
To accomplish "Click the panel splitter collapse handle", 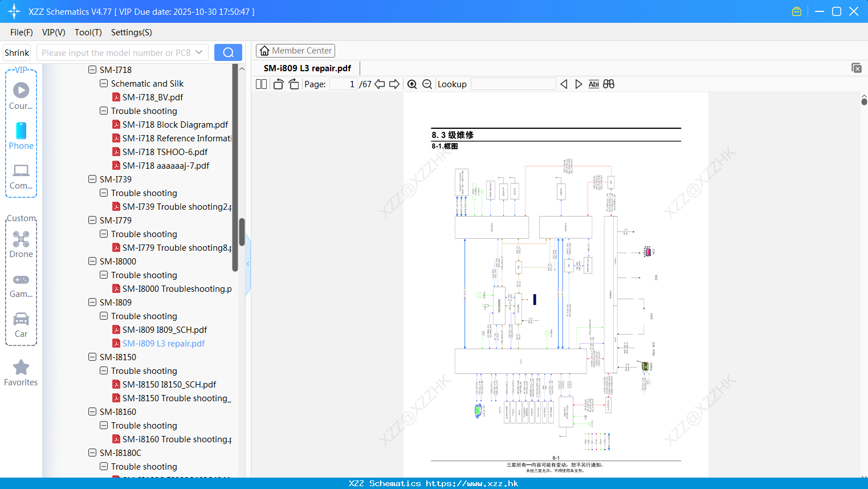I will tap(248, 264).
